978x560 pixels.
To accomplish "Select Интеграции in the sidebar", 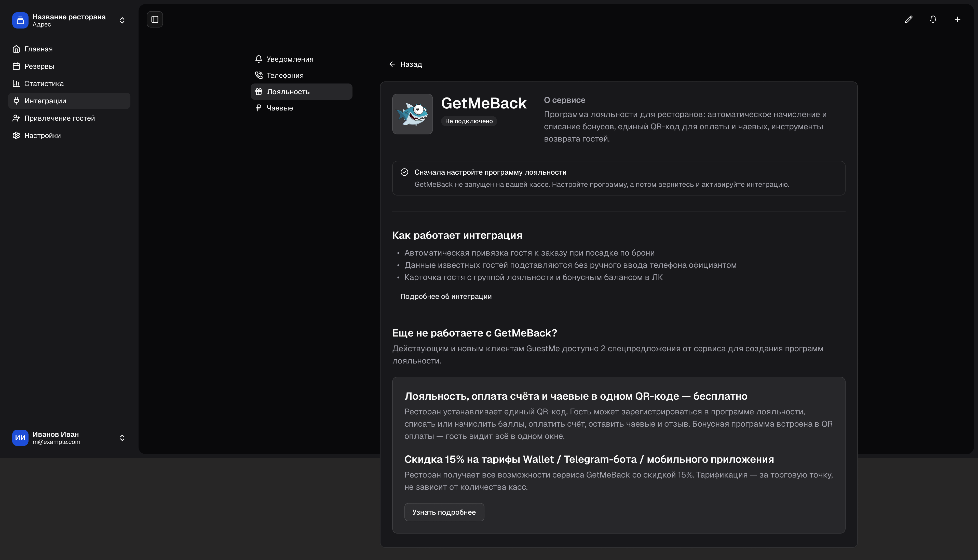I will 69,101.
